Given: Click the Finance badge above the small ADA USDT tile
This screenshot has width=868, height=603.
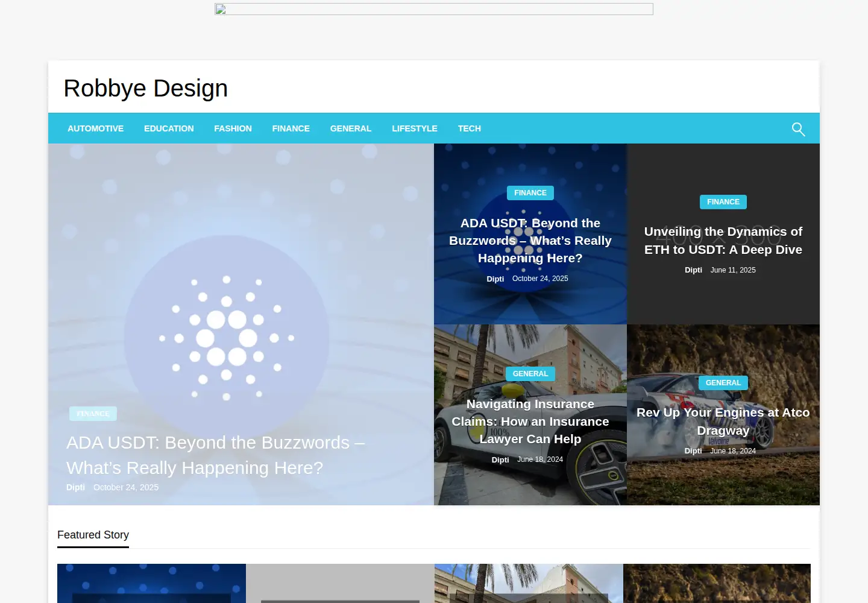Looking at the screenshot, I should pyautogui.click(x=530, y=193).
